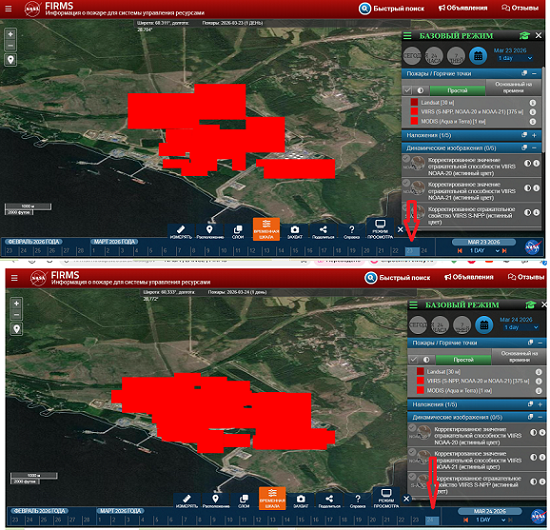The image size is (550, 530).
Task: Open '1 day' dropdown under Mar 24 2026
Action: [x=521, y=327]
